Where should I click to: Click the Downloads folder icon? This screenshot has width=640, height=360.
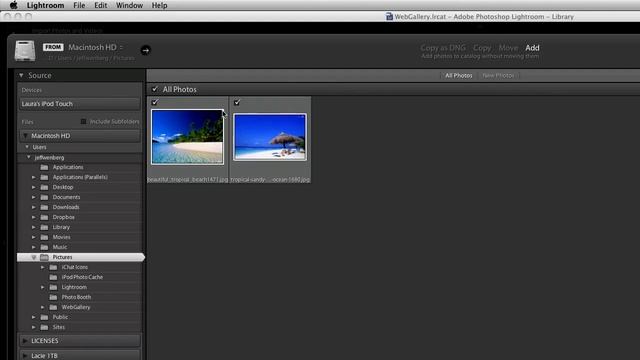44,207
